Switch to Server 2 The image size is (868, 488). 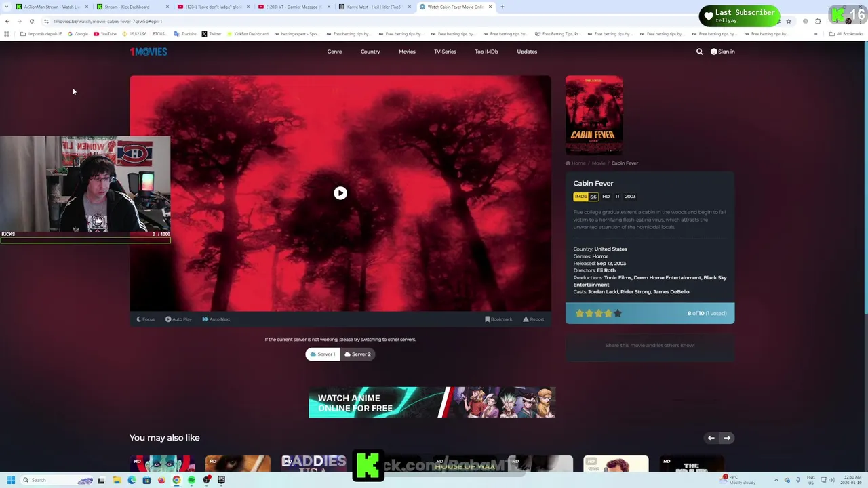click(x=357, y=354)
